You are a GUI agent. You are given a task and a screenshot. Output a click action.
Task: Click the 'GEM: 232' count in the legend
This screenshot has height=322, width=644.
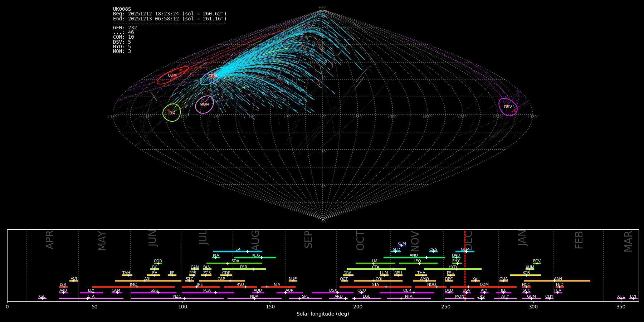(x=125, y=28)
